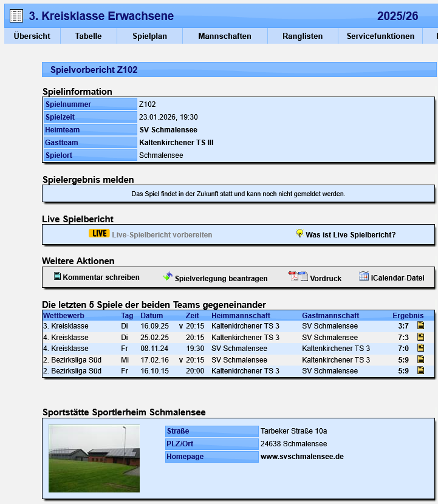438x504 pixels.
Task: Click the 7:0 result
Action: coord(403,349)
